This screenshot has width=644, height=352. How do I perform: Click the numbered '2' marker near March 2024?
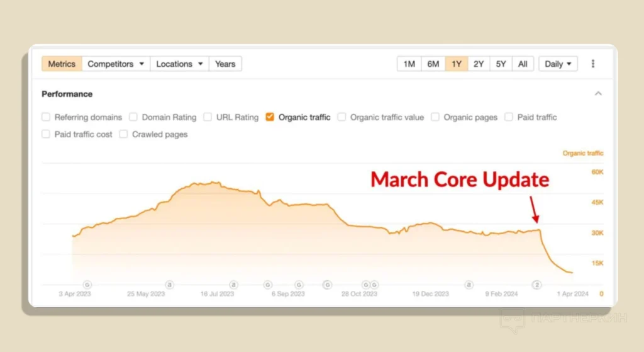pos(538,285)
